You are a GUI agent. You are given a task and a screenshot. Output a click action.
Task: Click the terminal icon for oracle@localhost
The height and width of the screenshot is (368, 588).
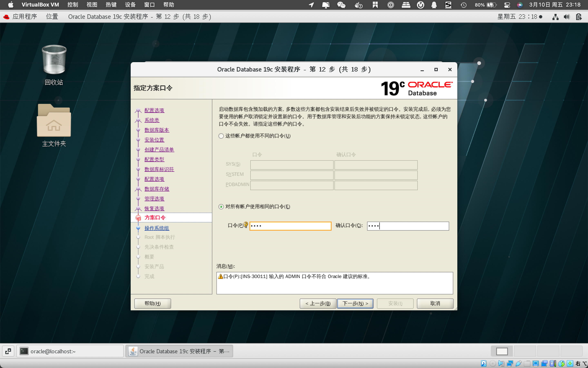(24, 351)
